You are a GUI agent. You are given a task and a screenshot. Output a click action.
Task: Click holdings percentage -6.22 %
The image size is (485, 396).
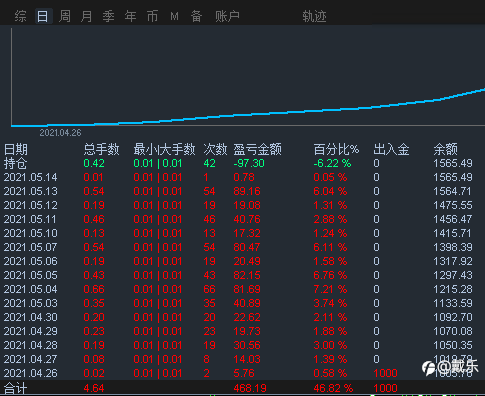pyautogui.click(x=332, y=163)
